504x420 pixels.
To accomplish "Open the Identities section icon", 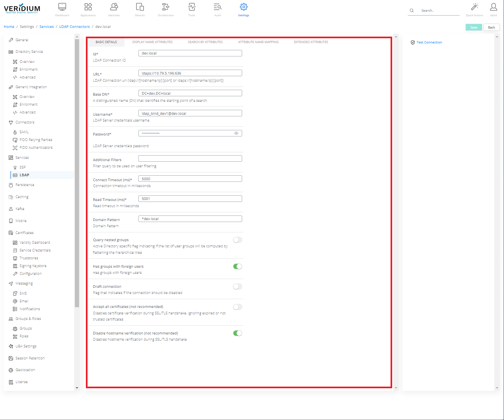I will 114,7.
